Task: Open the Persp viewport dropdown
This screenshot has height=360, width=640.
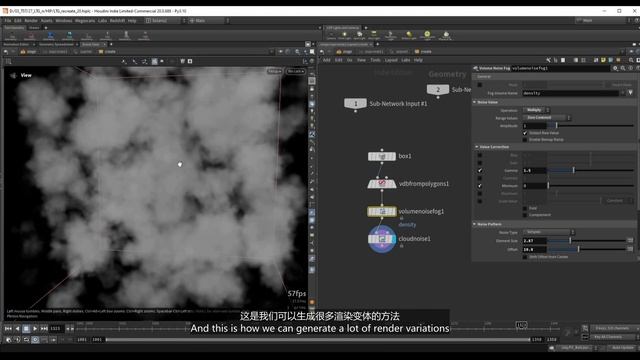Action: click(275, 71)
